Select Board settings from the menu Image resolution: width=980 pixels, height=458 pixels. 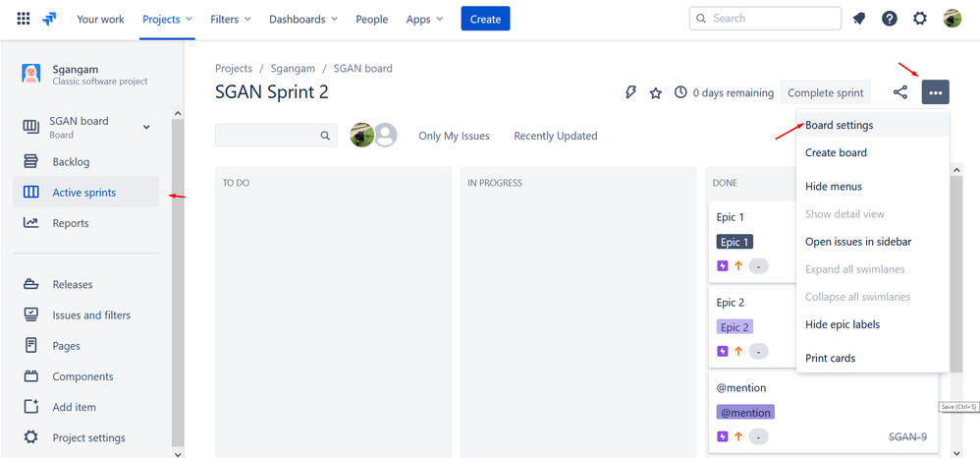pos(873,125)
